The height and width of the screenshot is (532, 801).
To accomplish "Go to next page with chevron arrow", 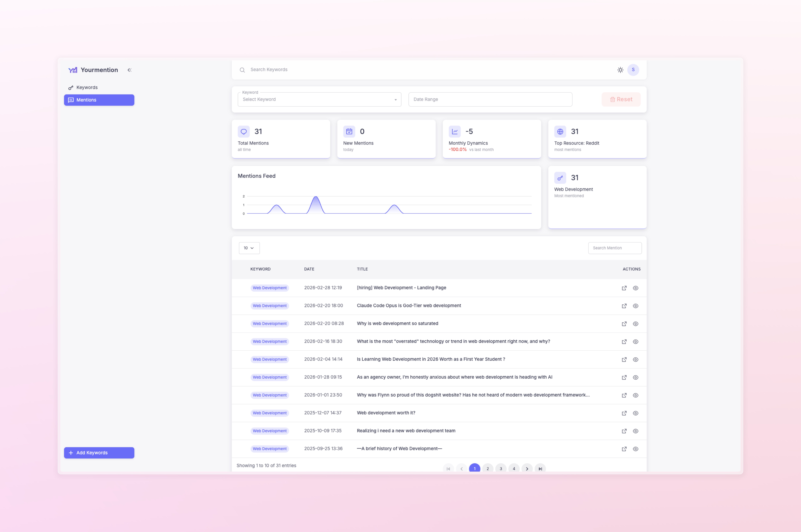I will tap(527, 469).
